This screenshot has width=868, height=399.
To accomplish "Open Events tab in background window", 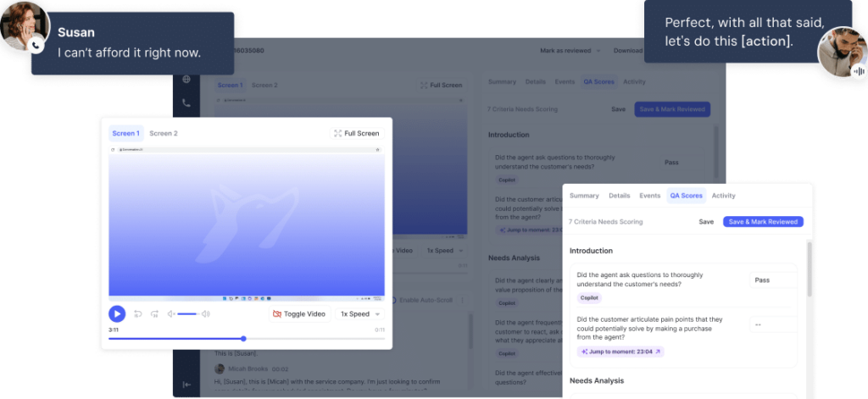I will (x=565, y=82).
